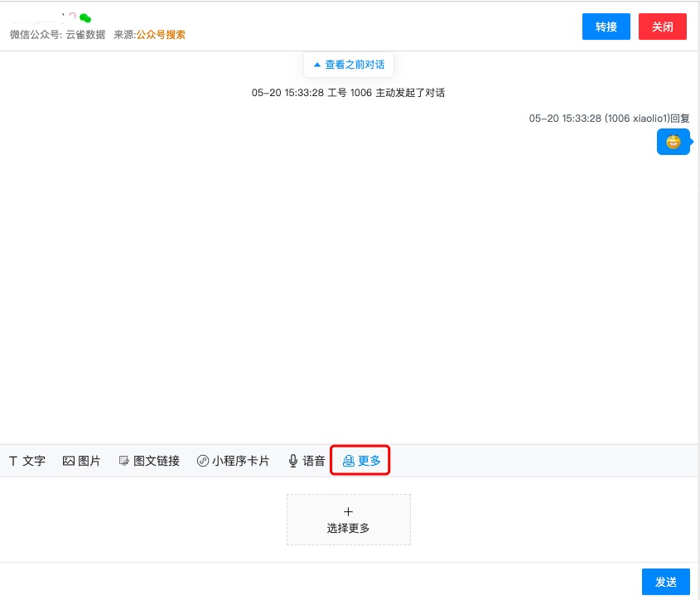Click the plus sign in 选择更多 area
The height and width of the screenshot is (600, 700).
pos(348,511)
